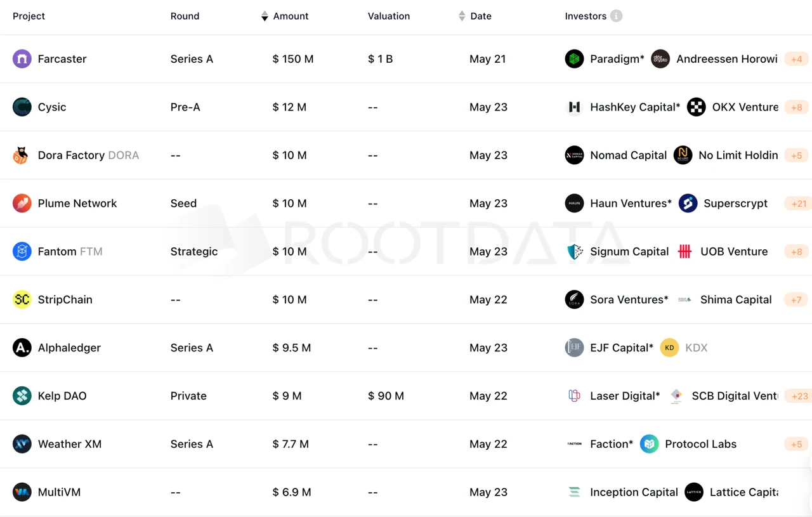This screenshot has height=517, width=812.
Task: Sort the table by Date
Action: [462, 16]
